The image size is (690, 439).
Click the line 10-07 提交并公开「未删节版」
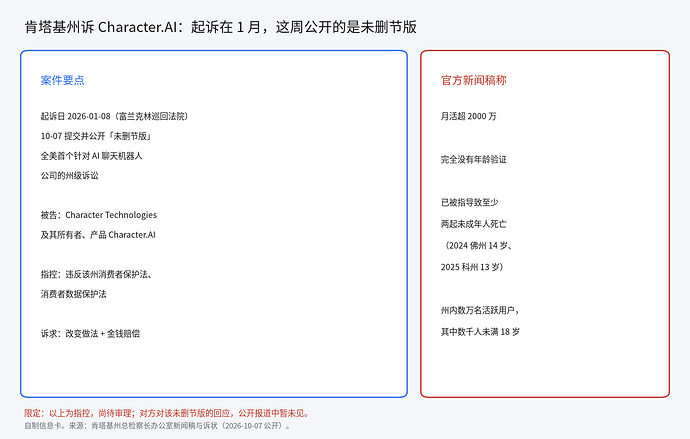[96, 136]
